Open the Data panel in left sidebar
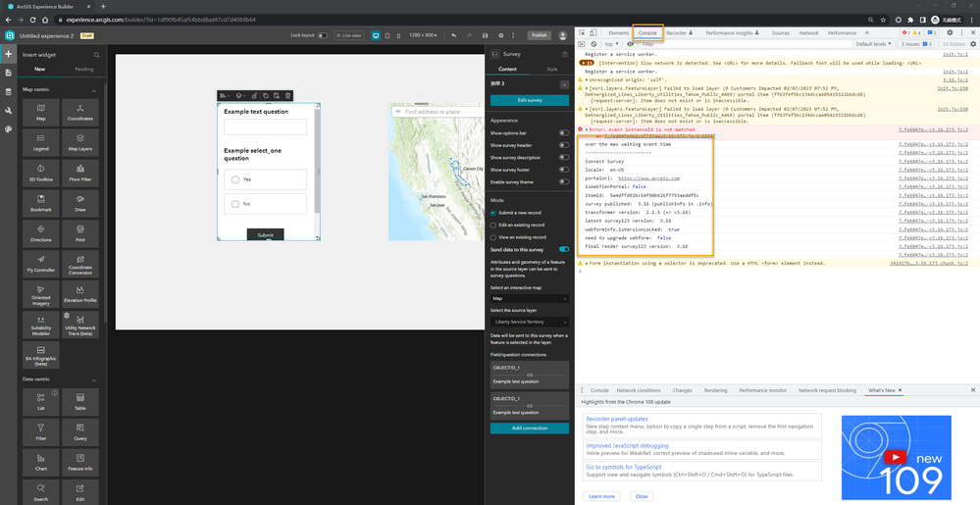 (8, 91)
